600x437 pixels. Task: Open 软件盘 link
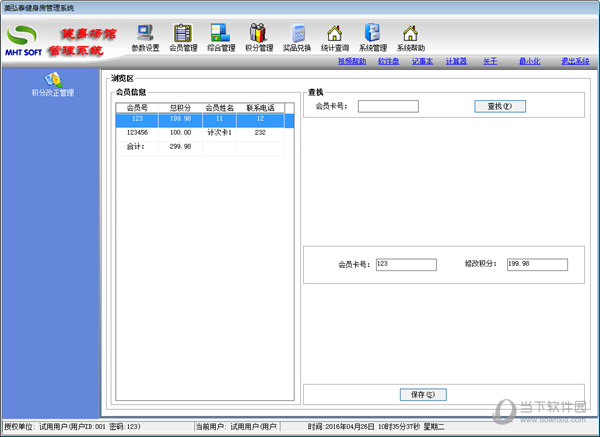pyautogui.click(x=388, y=61)
